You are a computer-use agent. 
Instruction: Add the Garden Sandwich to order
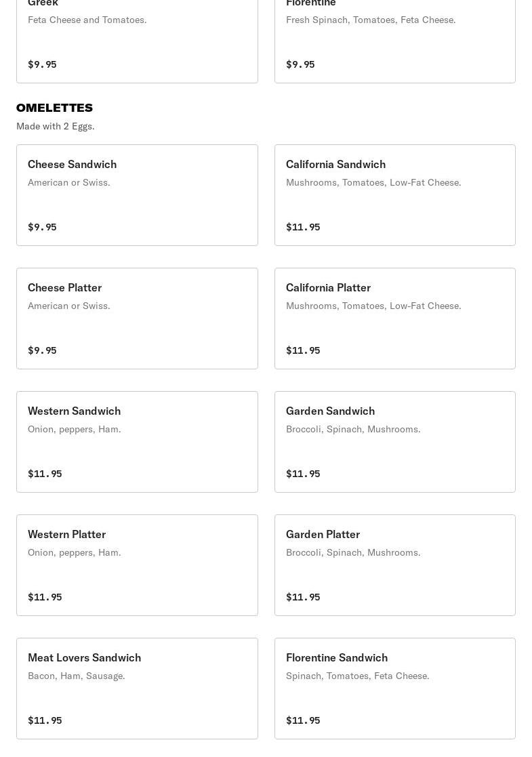pyautogui.click(x=394, y=442)
